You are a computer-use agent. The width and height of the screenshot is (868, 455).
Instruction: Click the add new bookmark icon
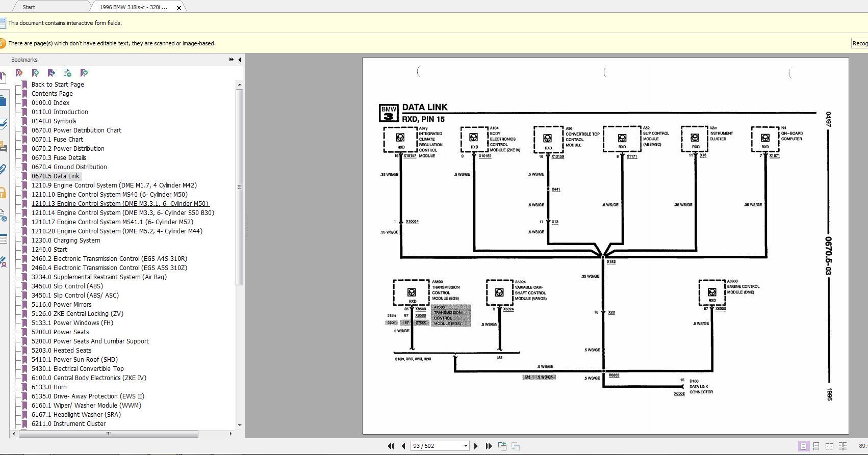35,73
